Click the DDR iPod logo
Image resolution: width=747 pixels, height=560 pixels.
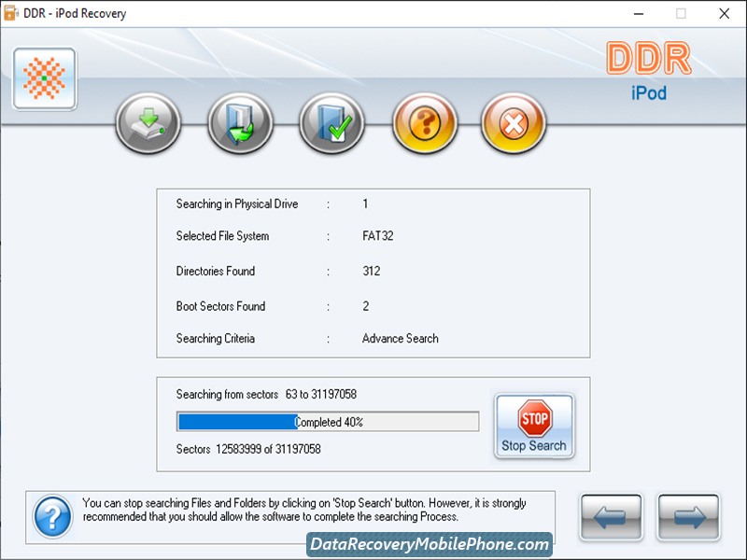[x=649, y=75]
